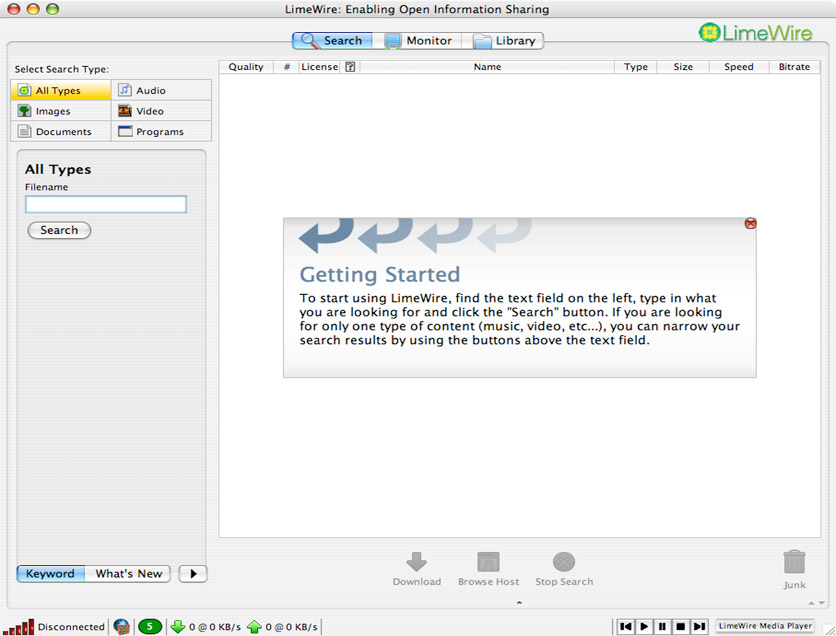
Task: Click the "Filename" label text
Action: coord(46,187)
